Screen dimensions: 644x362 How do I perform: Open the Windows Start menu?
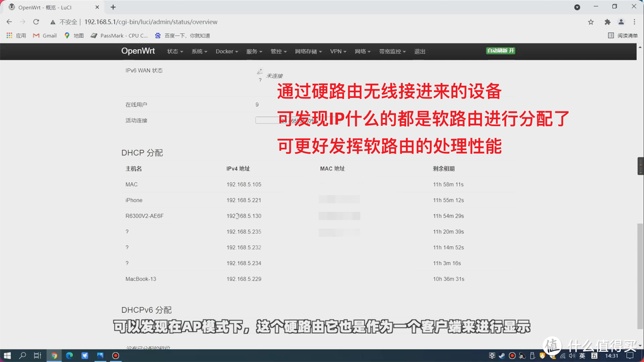pos(7,355)
